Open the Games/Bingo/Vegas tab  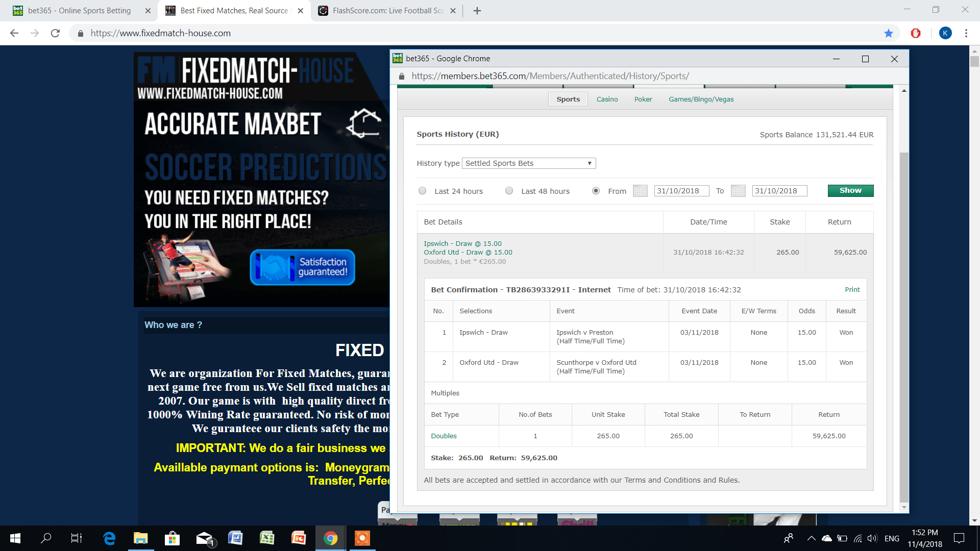[x=701, y=99]
